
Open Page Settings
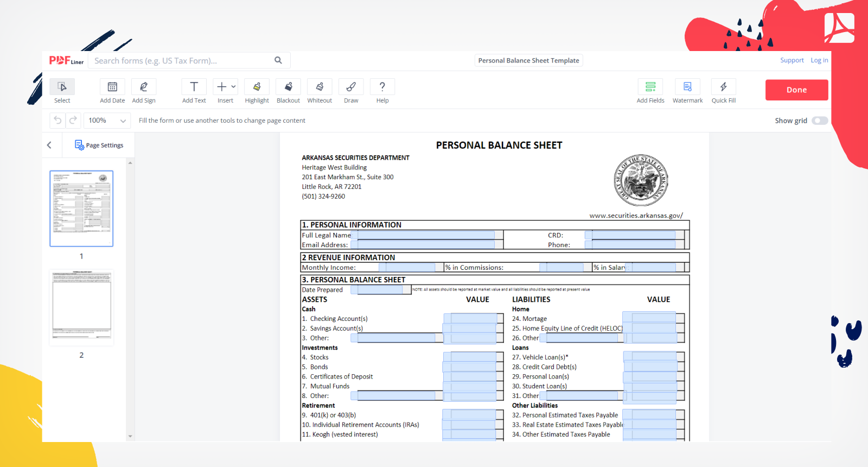pos(99,145)
